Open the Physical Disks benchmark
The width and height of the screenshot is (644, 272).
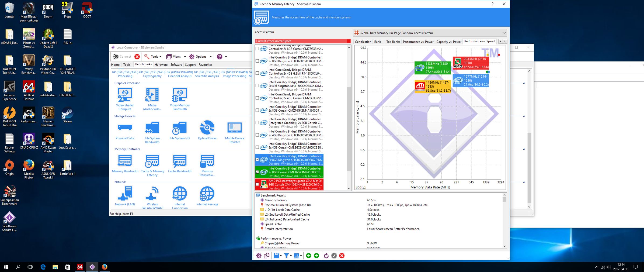point(125,130)
